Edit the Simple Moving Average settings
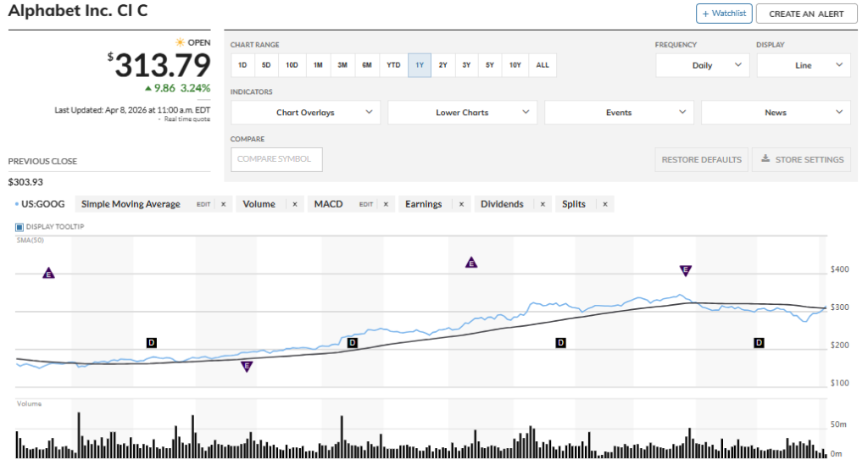This screenshot has height=465, width=868. pyautogui.click(x=203, y=204)
